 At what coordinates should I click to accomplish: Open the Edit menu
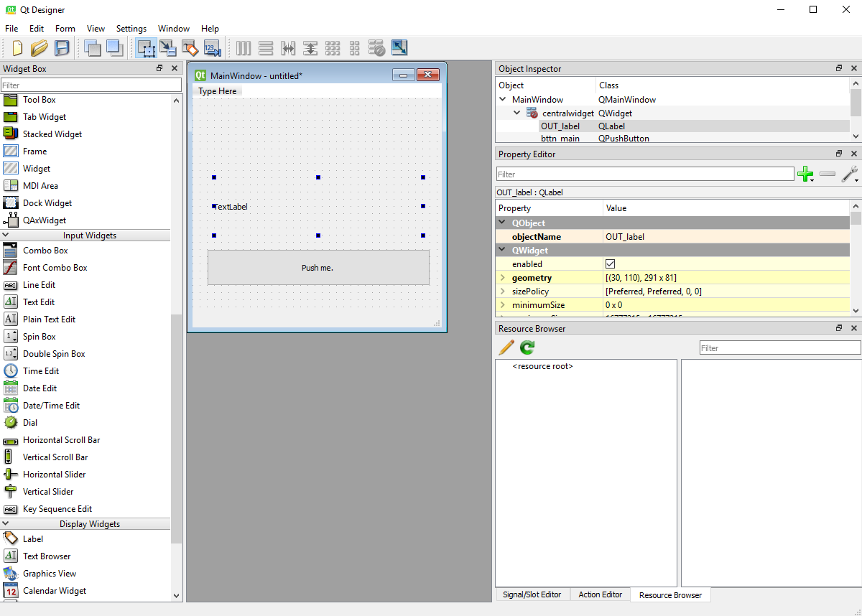coord(37,29)
